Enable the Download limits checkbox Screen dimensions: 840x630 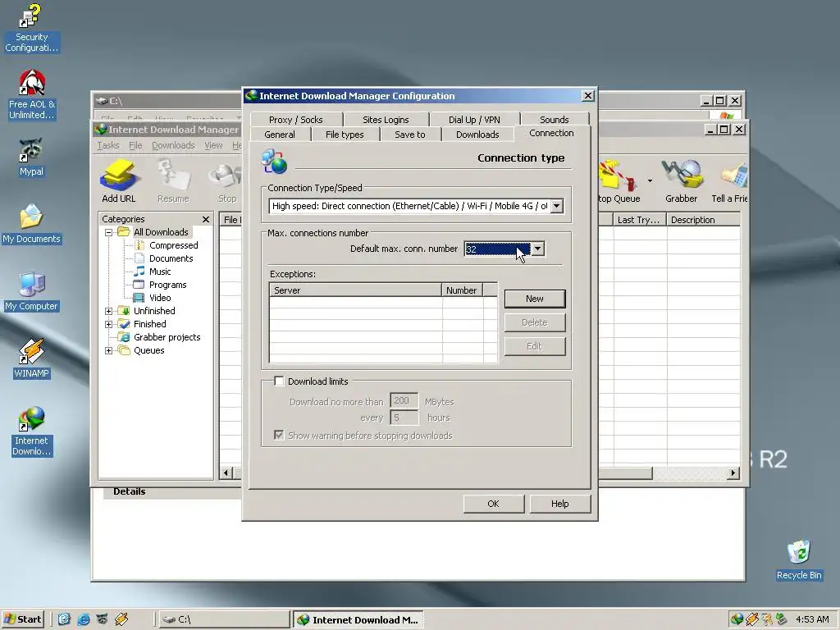279,381
